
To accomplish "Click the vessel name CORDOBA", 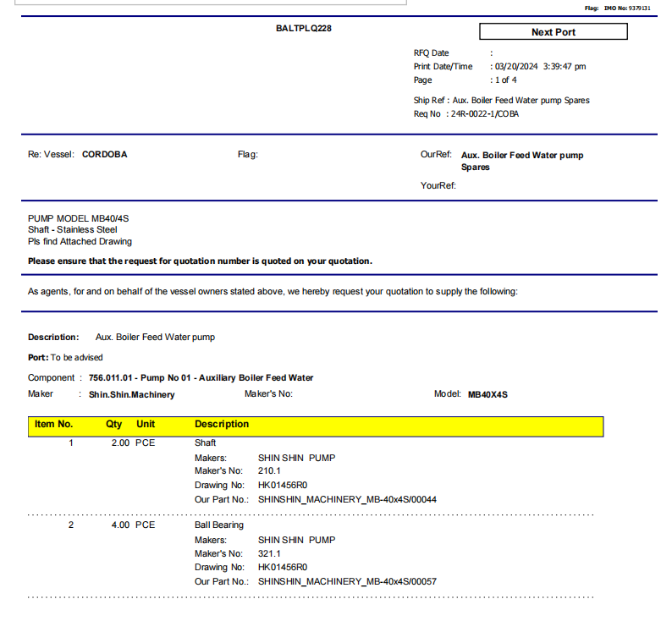I will (104, 155).
